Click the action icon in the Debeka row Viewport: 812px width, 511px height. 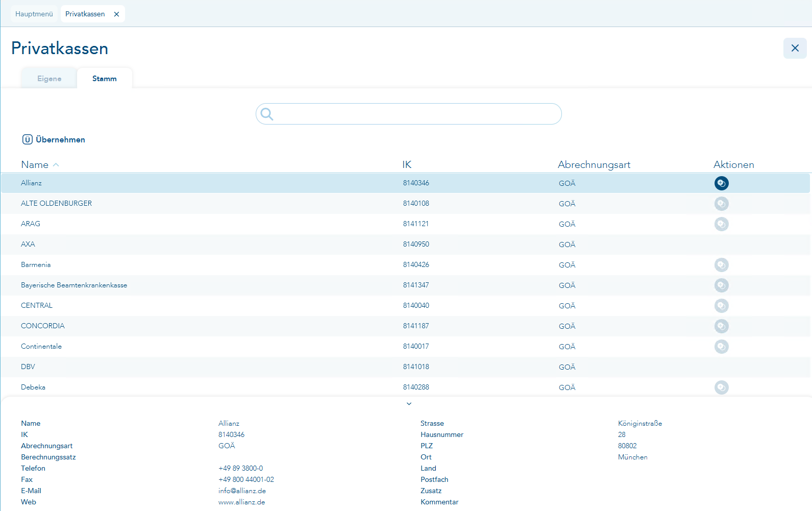[x=721, y=387]
